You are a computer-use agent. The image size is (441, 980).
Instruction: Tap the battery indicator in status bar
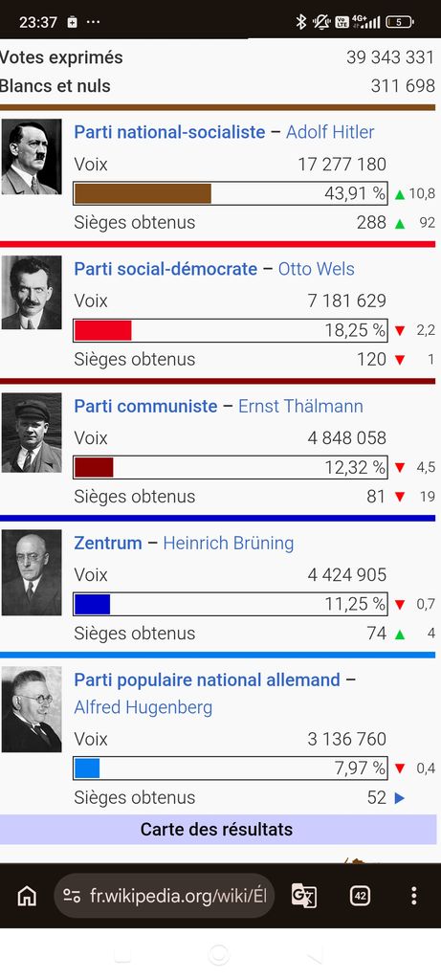click(x=400, y=22)
